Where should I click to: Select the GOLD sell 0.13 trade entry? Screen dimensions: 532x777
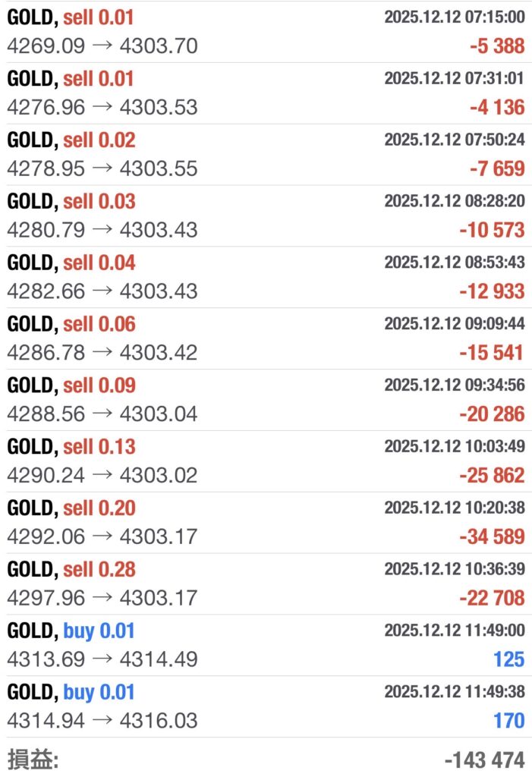[x=266, y=461]
